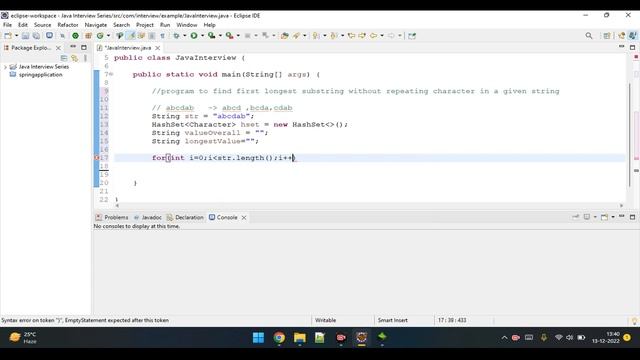Screen dimensions: 640x360
Task: Click the Quick Access search magnifier
Action: (589, 36)
